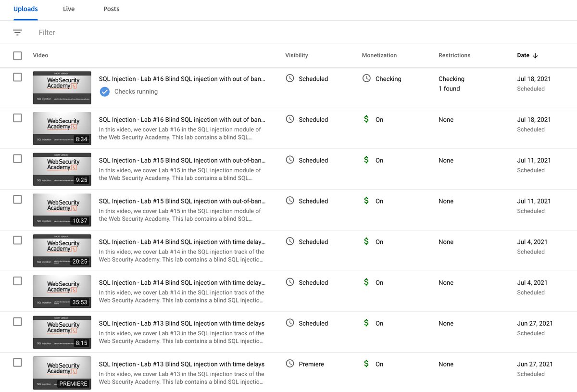This screenshot has width=577, height=392.
Task: Open the thumbnail showing duration 35:53
Action: [x=62, y=291]
